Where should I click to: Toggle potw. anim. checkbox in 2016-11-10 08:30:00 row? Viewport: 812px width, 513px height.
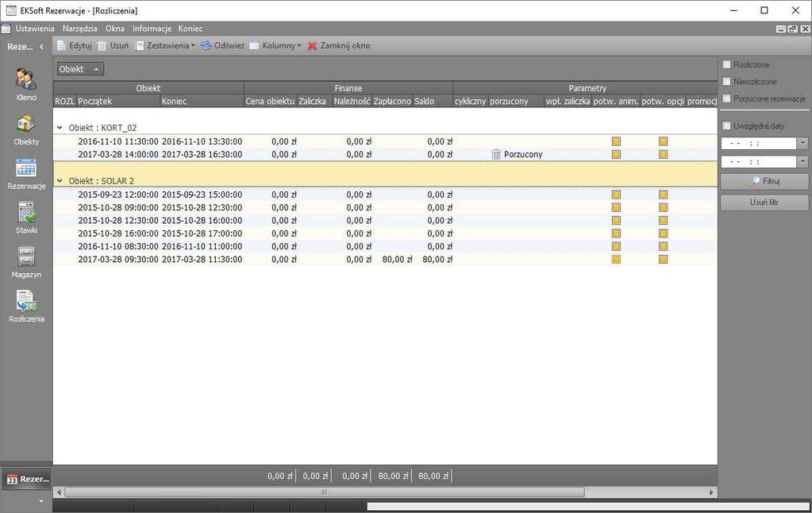(616, 247)
